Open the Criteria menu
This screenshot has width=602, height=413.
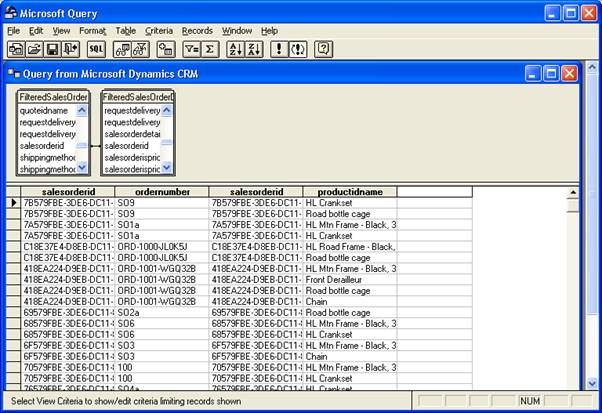click(x=158, y=31)
